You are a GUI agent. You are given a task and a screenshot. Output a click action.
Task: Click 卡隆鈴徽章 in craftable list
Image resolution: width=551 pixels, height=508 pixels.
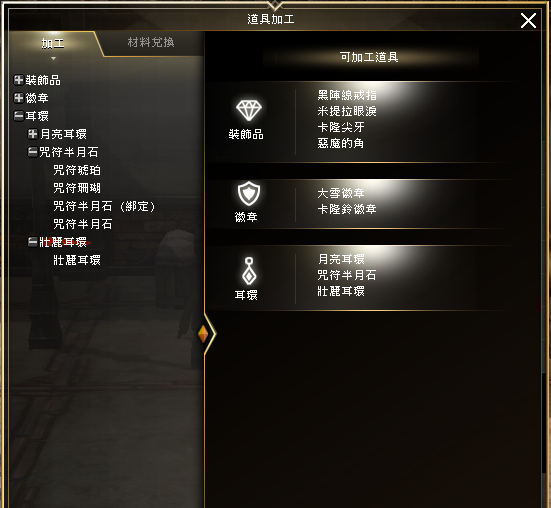(347, 209)
